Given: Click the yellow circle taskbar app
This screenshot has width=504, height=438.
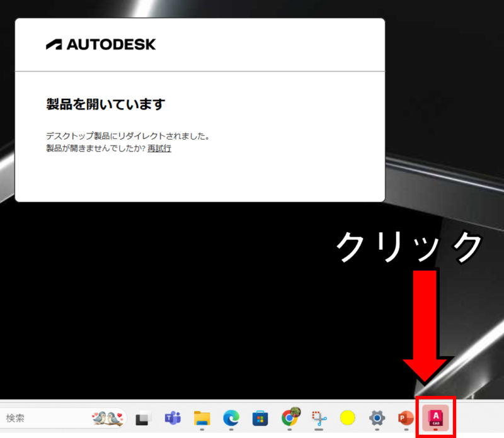Looking at the screenshot, I should tap(348, 418).
